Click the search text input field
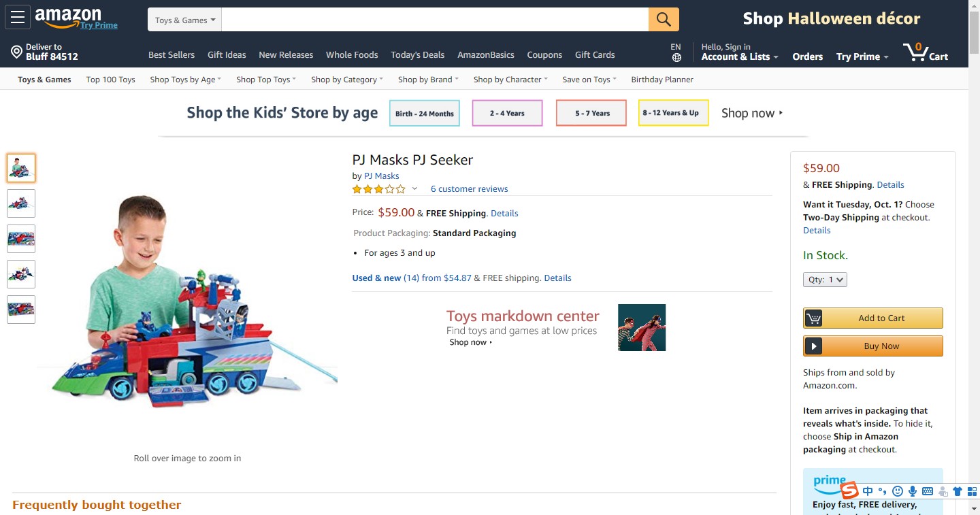The width and height of the screenshot is (980, 515). (434, 20)
